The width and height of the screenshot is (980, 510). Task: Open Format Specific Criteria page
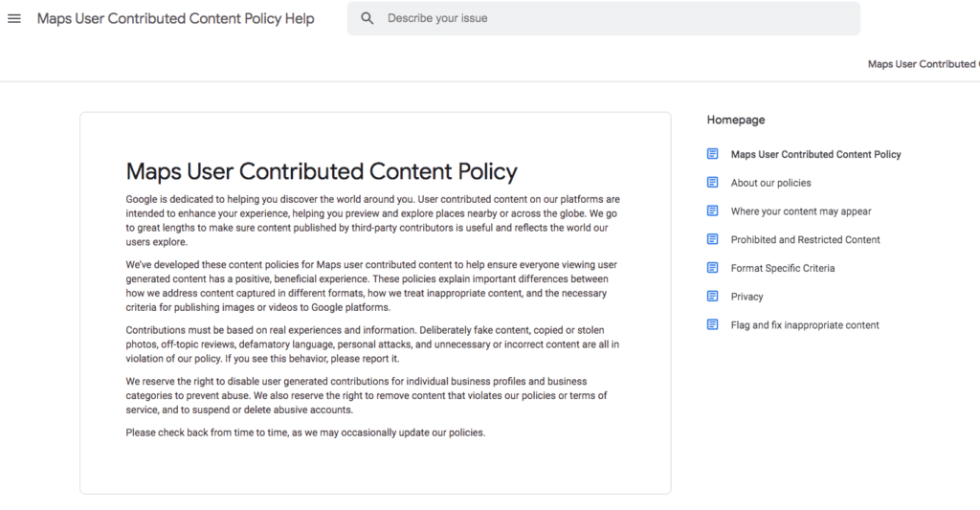coord(783,268)
